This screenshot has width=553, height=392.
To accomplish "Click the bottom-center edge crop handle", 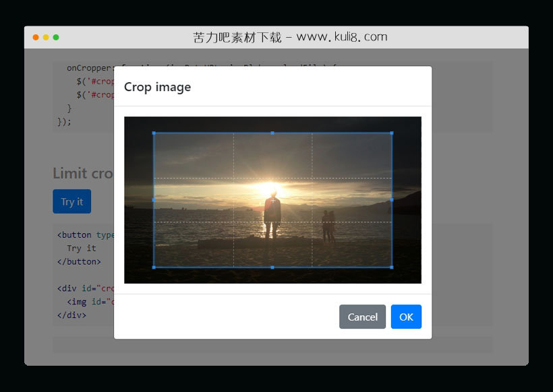I will click(x=272, y=267).
